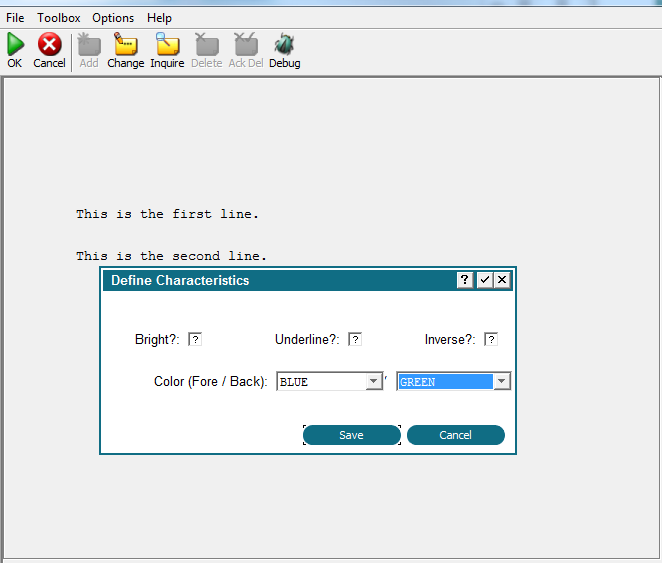
Task: Open the Inquire toolbar icon
Action: pyautogui.click(x=167, y=44)
